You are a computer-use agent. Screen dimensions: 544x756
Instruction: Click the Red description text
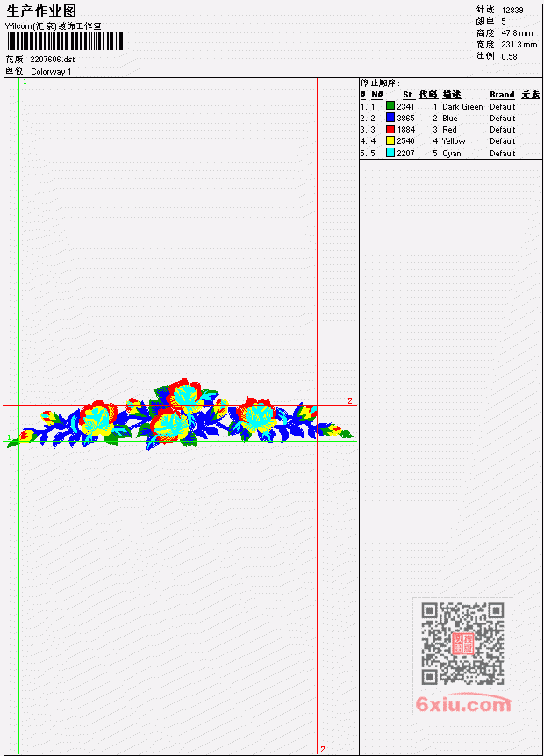449,130
